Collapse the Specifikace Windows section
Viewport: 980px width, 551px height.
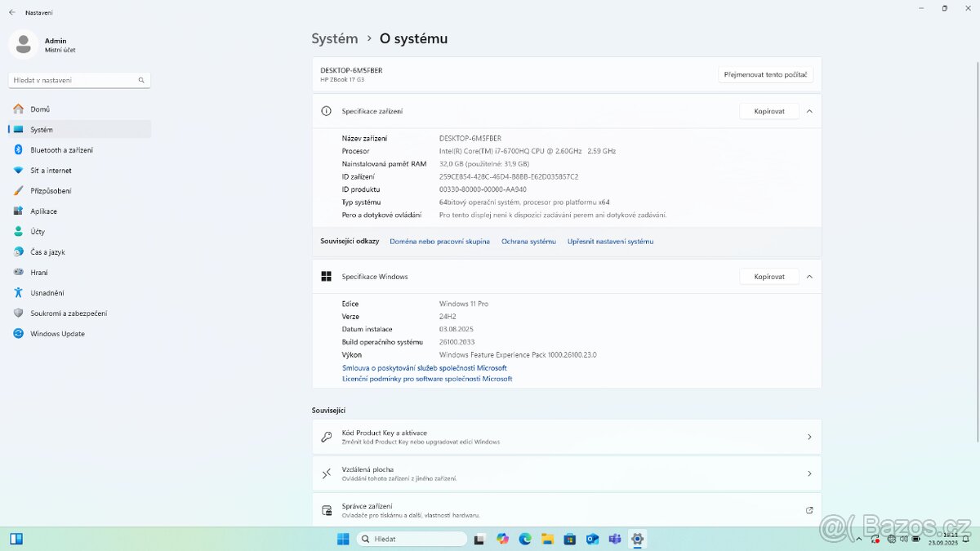coord(809,277)
